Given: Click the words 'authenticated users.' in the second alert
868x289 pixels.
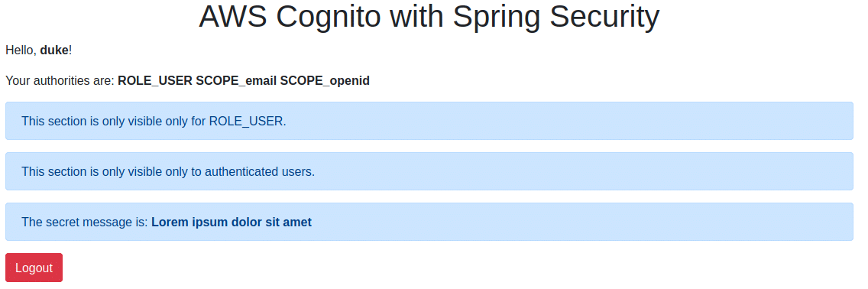Looking at the screenshot, I should pos(260,171).
